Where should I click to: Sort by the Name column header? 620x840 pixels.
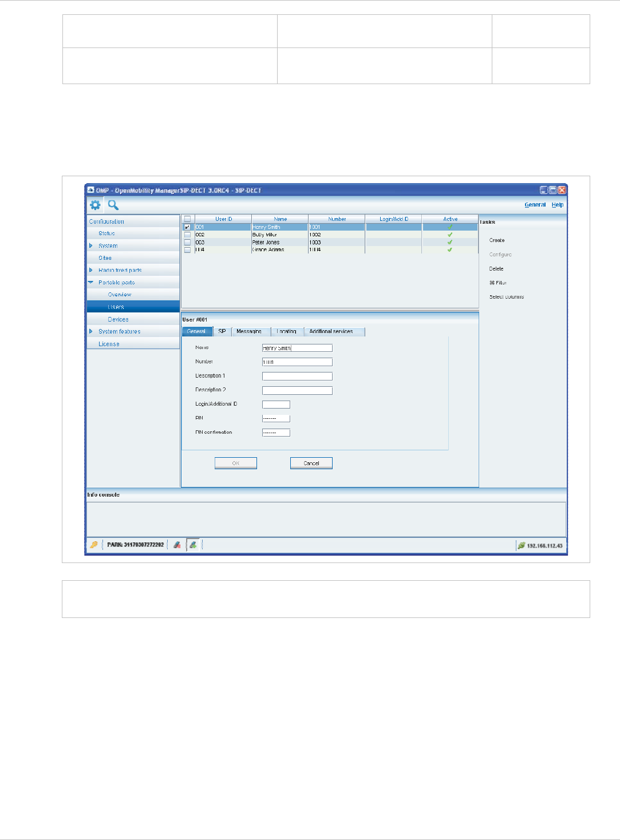[280, 219]
